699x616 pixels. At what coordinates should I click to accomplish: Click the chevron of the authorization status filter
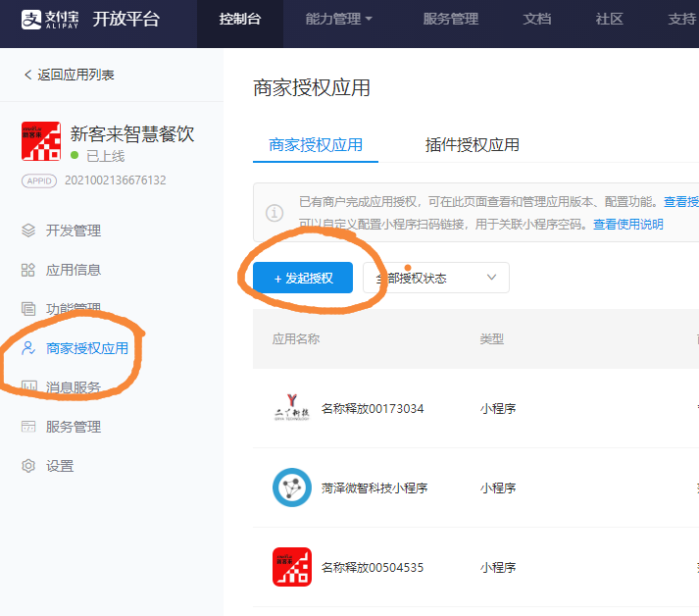[x=491, y=278]
